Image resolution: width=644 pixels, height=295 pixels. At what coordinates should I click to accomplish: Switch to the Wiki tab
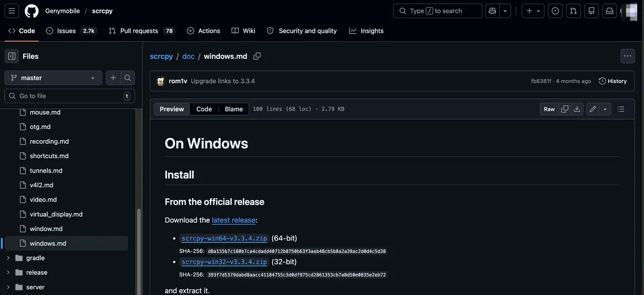244,31
